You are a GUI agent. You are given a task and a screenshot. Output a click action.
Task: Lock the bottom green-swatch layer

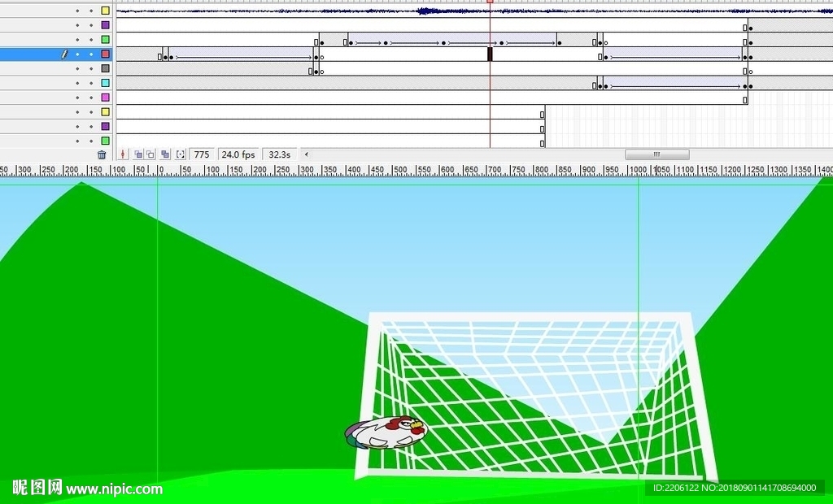(x=91, y=141)
